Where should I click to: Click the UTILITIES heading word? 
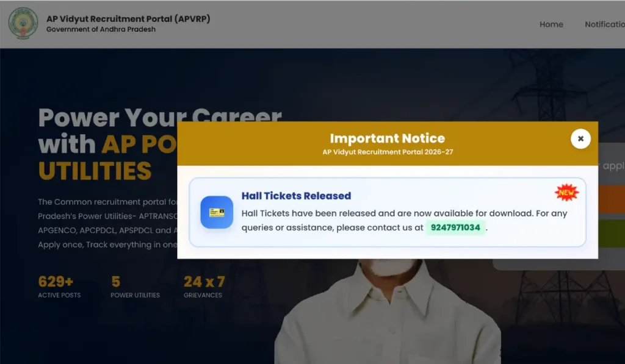point(95,171)
